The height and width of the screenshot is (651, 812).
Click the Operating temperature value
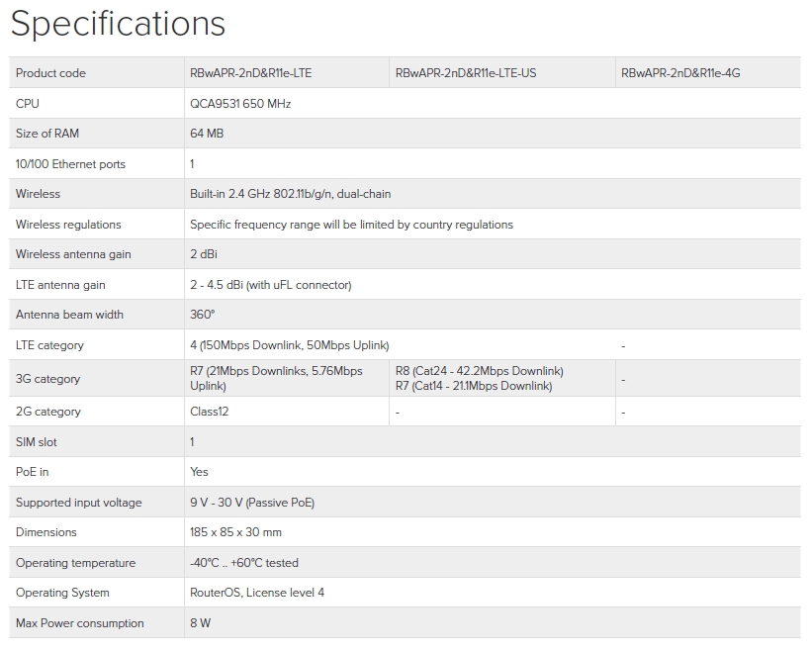point(243,563)
